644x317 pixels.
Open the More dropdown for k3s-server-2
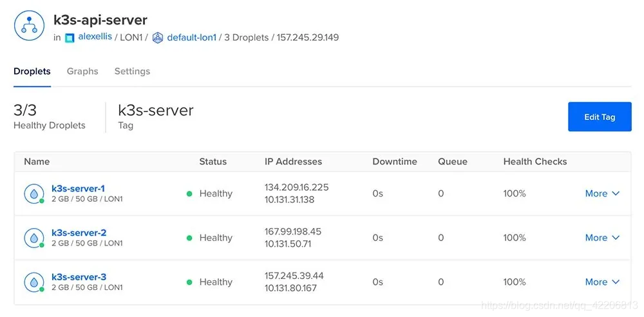pyautogui.click(x=602, y=238)
